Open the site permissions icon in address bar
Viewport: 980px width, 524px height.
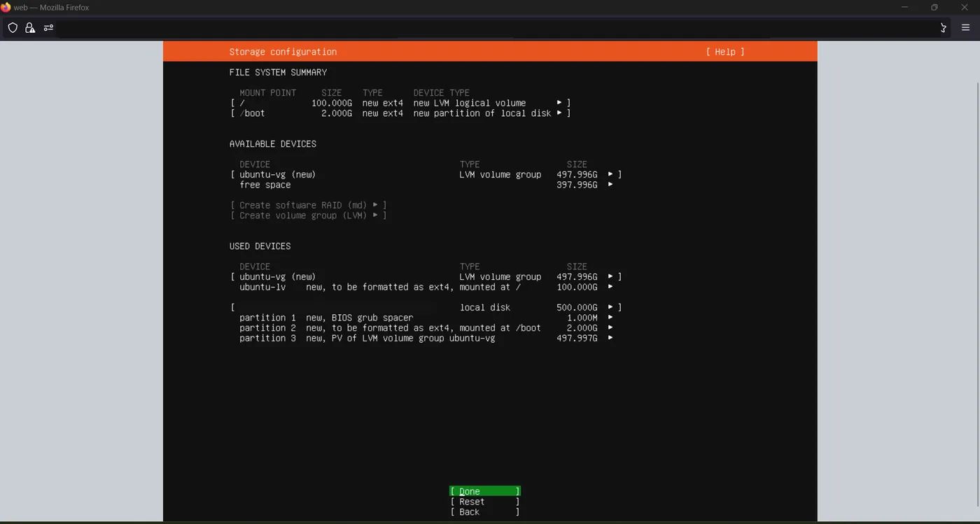click(48, 28)
